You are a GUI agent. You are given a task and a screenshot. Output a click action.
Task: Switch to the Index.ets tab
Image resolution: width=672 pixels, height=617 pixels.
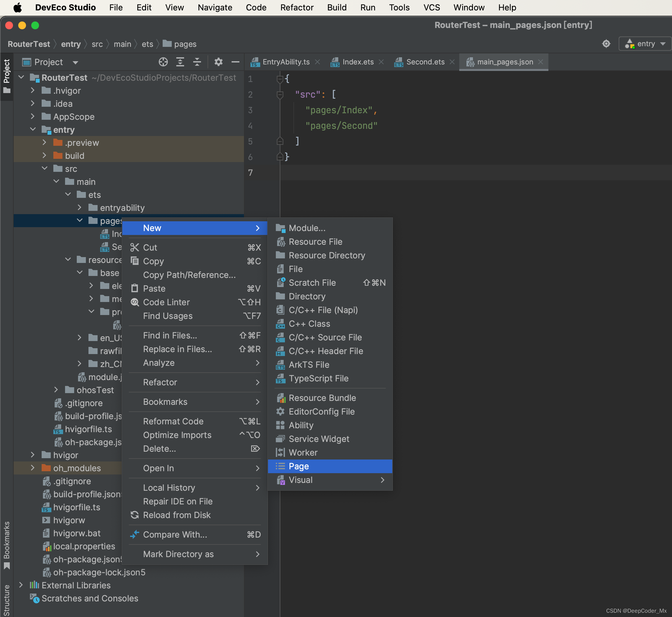pyautogui.click(x=357, y=62)
